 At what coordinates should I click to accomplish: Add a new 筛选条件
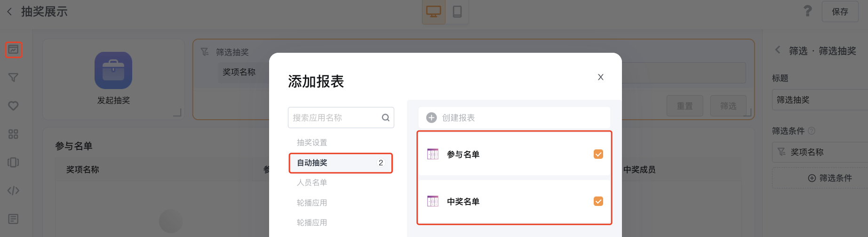pyautogui.click(x=820, y=178)
